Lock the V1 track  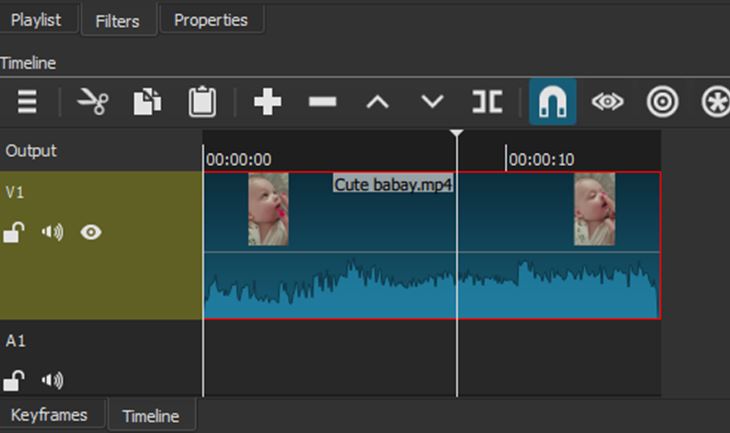tap(14, 232)
